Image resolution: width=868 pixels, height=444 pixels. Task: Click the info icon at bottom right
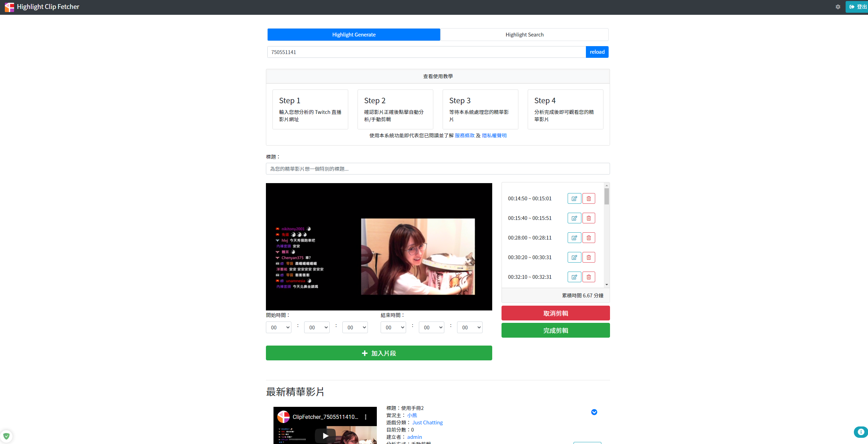(861, 432)
